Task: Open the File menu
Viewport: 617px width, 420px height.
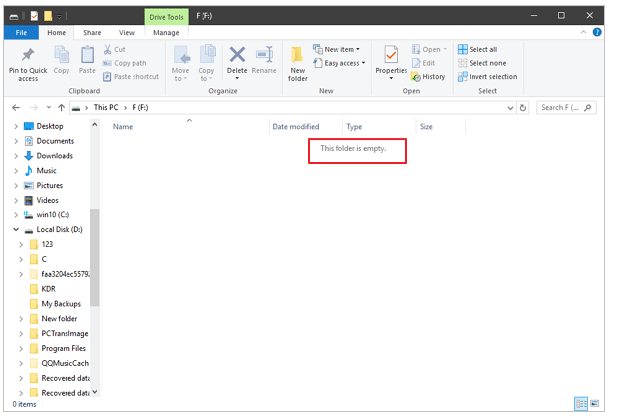Action: click(20, 33)
